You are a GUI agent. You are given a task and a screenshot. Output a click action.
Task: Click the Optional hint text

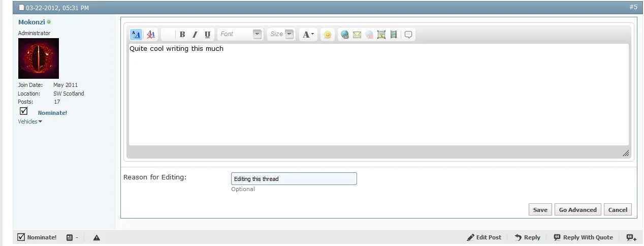[243, 189]
